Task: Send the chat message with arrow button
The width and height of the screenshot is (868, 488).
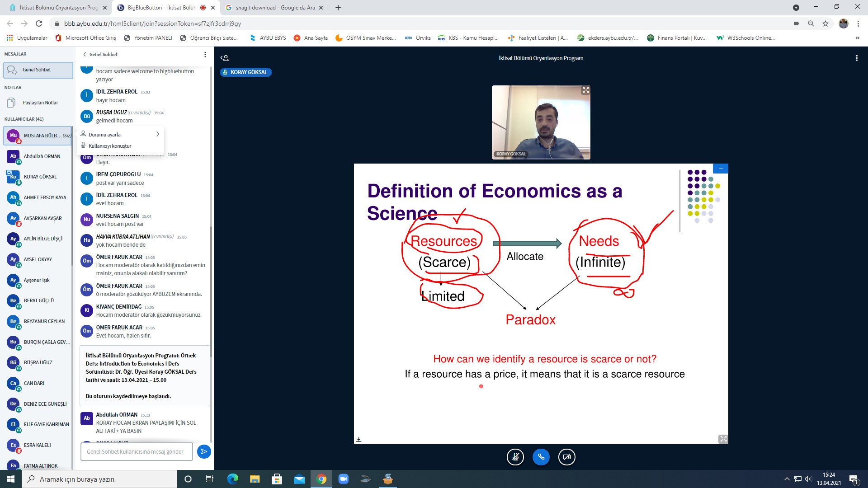Action: coord(204,451)
